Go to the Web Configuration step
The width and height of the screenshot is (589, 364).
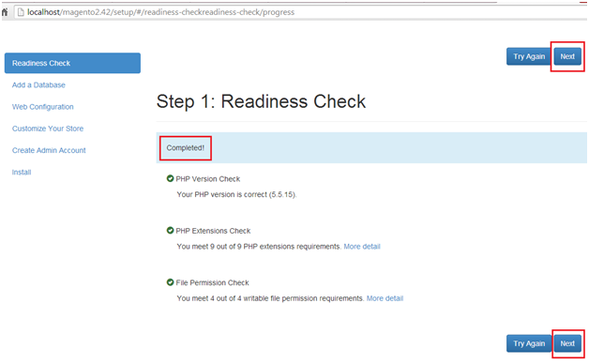tap(43, 107)
